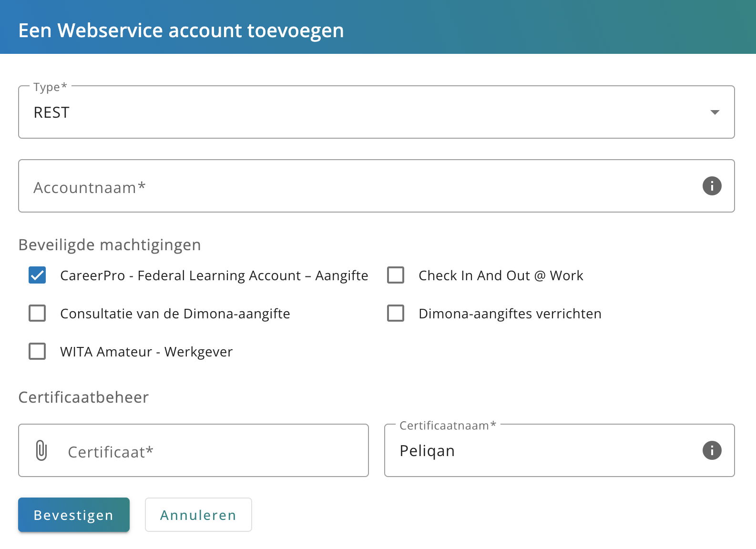The image size is (756, 549).
Task: Click the Annuleren button
Action: (x=198, y=515)
